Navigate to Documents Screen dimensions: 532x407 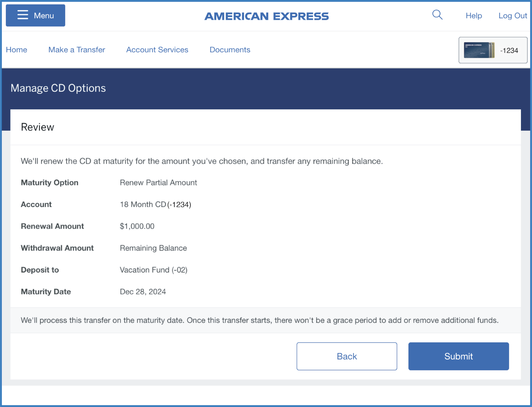tap(230, 50)
